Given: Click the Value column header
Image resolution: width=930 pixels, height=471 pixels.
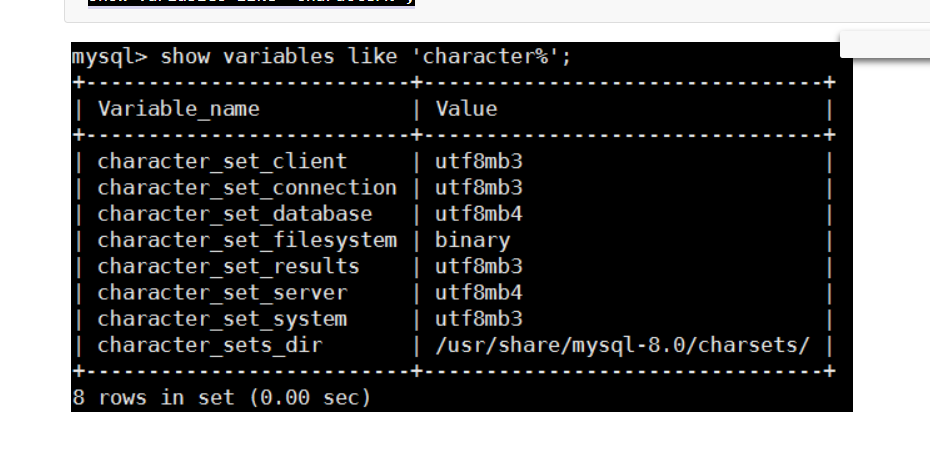Looking at the screenshot, I should click(x=466, y=108).
